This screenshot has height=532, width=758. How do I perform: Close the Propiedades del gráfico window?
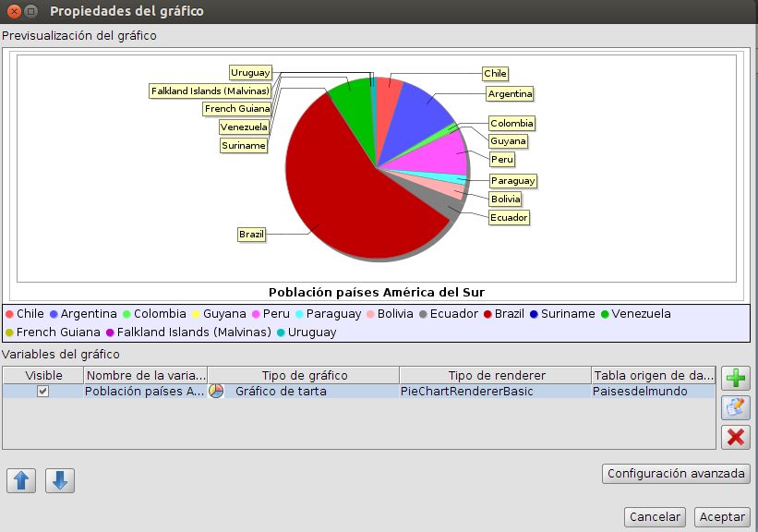tap(13, 12)
